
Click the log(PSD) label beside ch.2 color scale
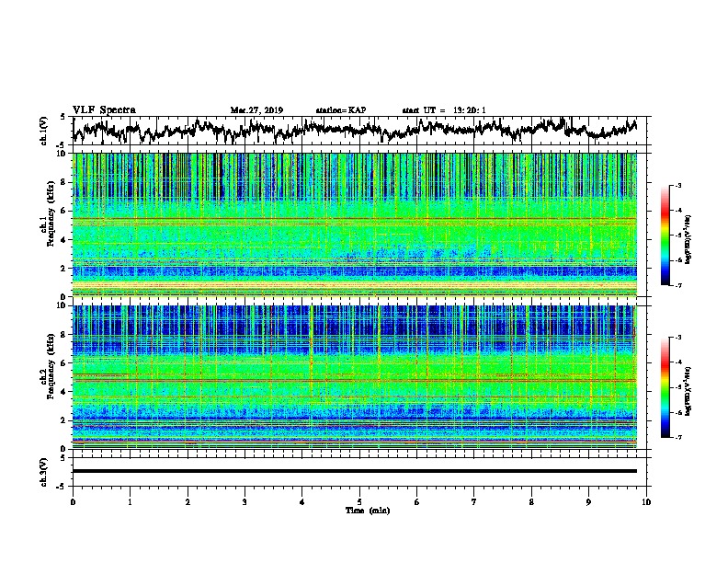click(688, 391)
